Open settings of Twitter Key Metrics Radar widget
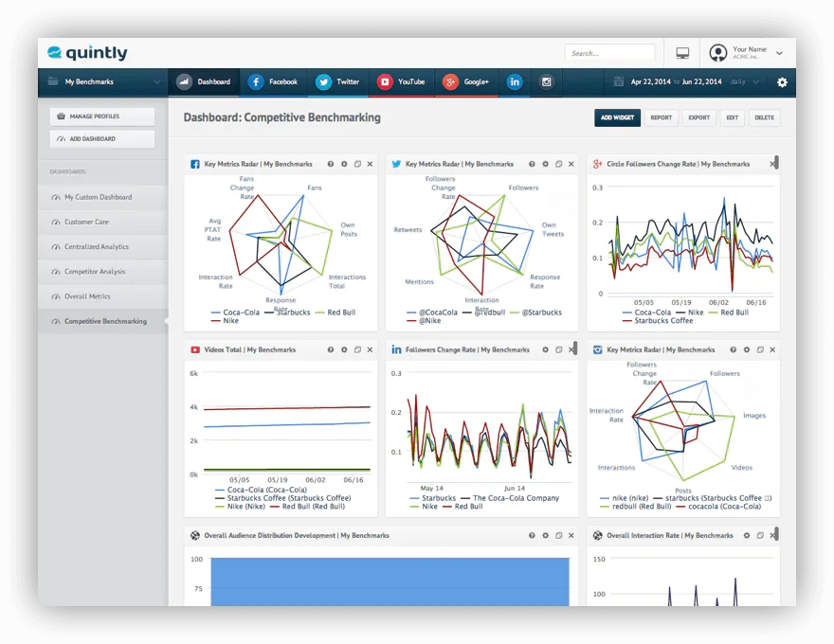The height and width of the screenshot is (644, 834). click(x=545, y=164)
